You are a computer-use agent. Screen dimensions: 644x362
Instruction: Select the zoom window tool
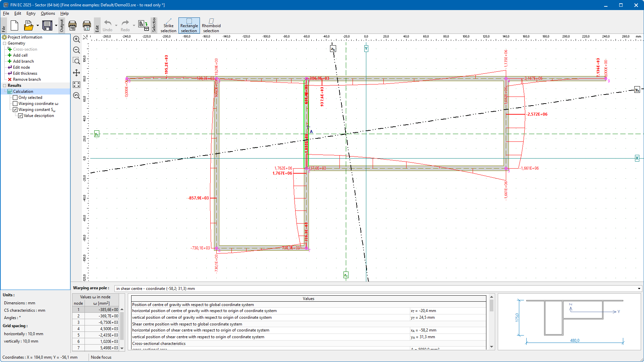(76, 61)
